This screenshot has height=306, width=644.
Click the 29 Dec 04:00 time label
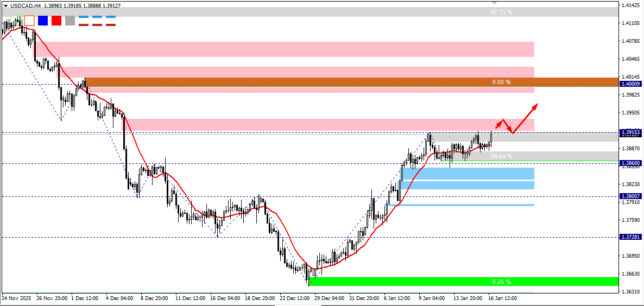click(x=330, y=298)
